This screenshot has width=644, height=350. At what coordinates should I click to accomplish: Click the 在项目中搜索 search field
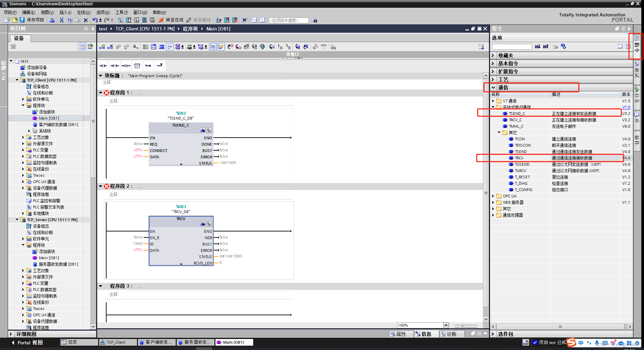pos(289,20)
